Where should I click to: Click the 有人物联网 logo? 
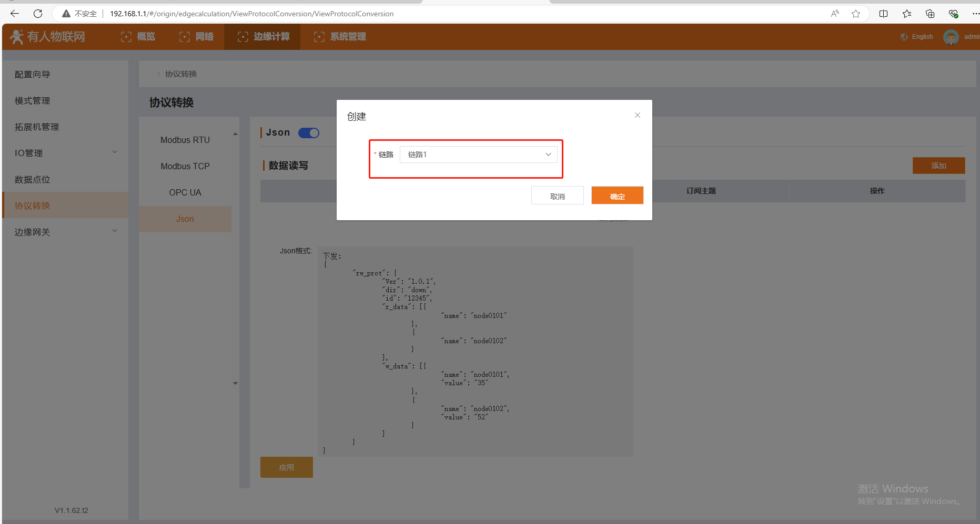[x=47, y=37]
